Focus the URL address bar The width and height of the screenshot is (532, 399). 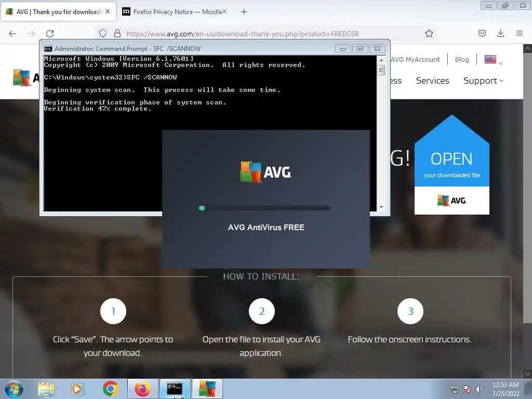(x=243, y=34)
